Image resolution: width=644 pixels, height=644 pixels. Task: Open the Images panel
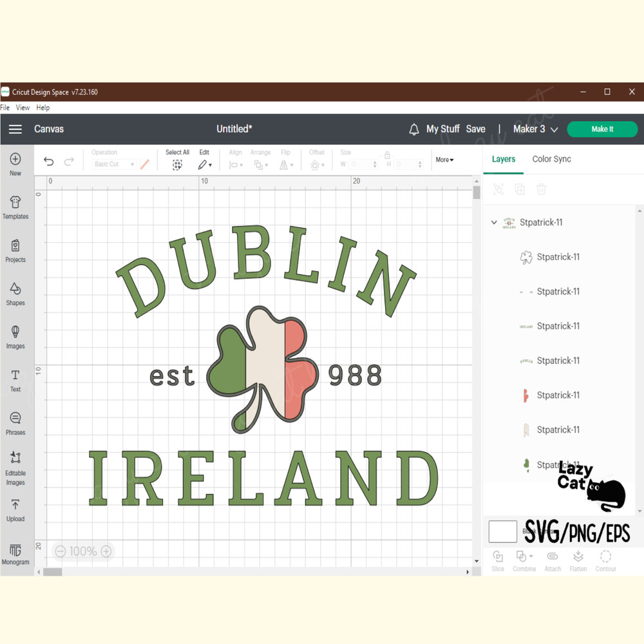[x=15, y=336]
